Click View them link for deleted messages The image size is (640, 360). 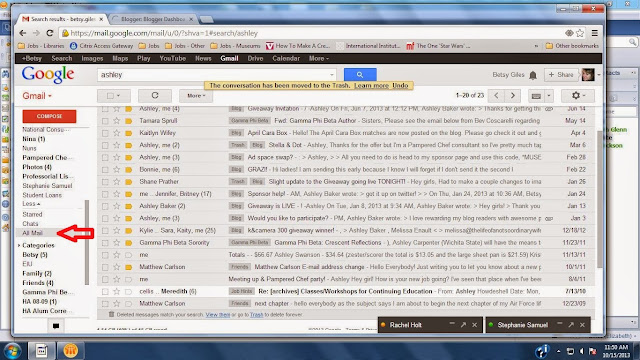[x=218, y=315]
